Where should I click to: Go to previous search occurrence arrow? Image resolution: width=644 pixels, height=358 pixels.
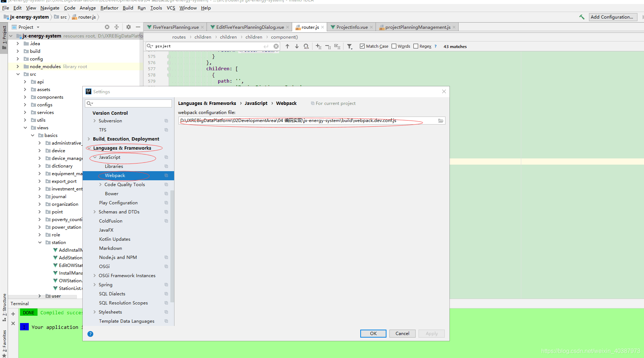click(x=287, y=46)
